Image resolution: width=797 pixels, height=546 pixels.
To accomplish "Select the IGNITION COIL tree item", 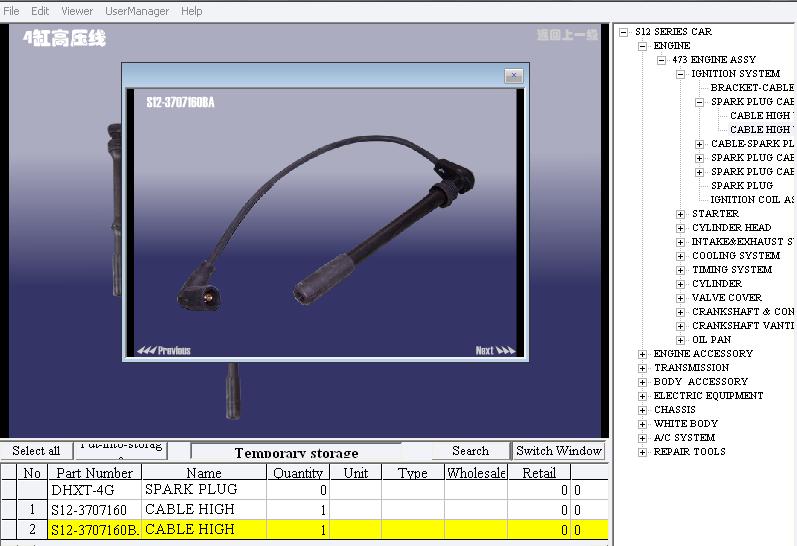I will (752, 199).
